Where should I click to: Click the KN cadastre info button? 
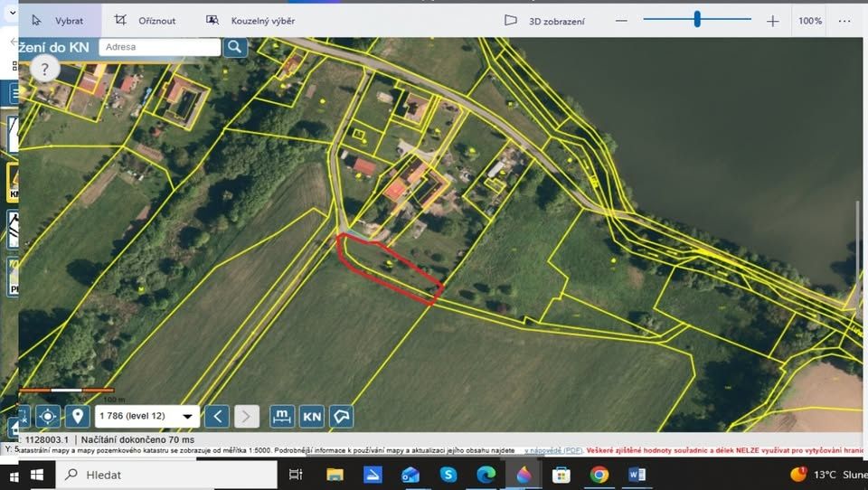click(312, 417)
